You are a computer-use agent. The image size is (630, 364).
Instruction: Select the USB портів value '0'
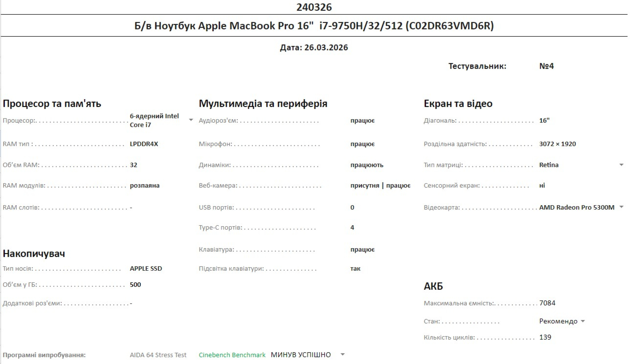point(352,208)
